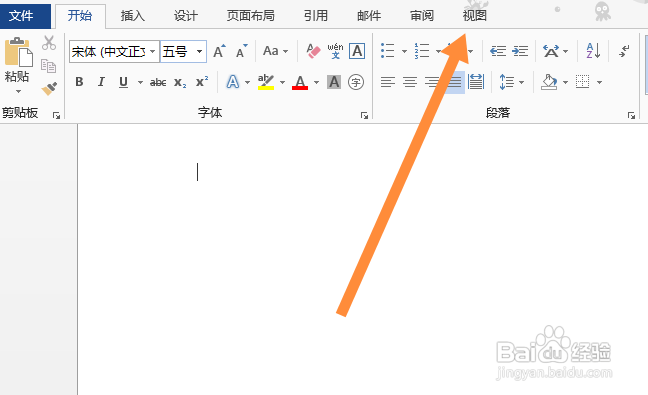Apply borders grid icon
The height and width of the screenshot is (395, 648).
point(582,82)
